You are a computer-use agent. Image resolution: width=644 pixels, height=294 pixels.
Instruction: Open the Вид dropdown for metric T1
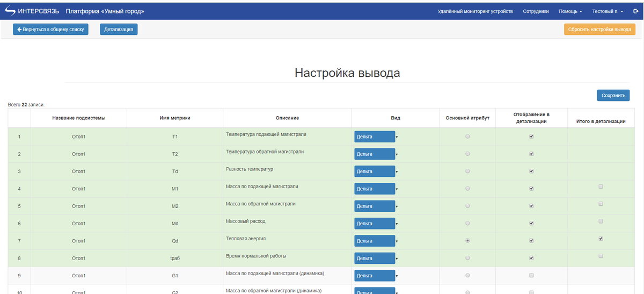click(x=376, y=137)
